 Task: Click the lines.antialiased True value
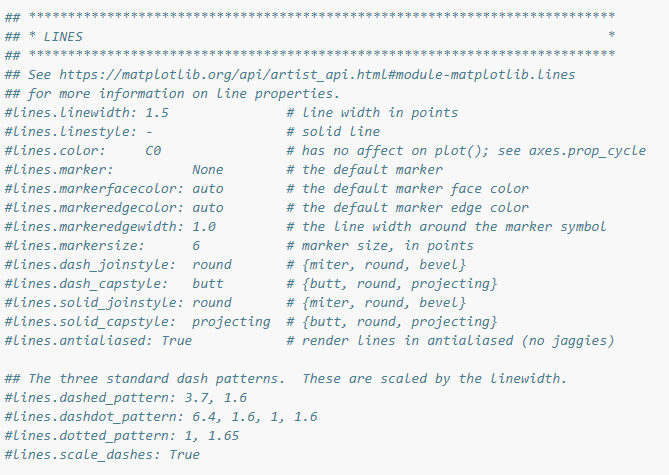pos(177,341)
